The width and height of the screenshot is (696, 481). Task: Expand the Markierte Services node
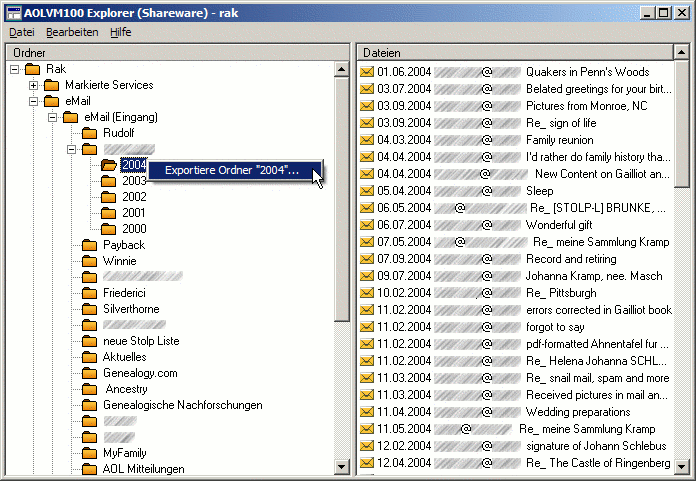coord(34,85)
